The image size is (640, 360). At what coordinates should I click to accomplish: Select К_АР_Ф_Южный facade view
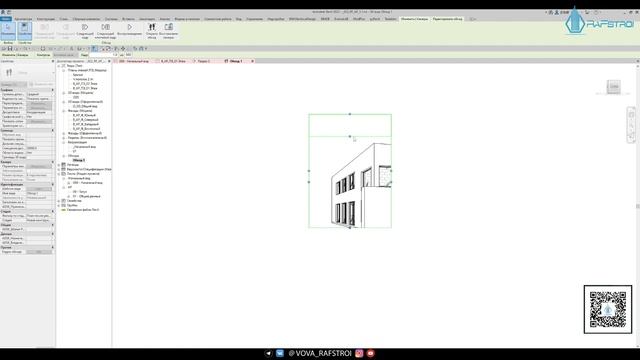coord(84,115)
